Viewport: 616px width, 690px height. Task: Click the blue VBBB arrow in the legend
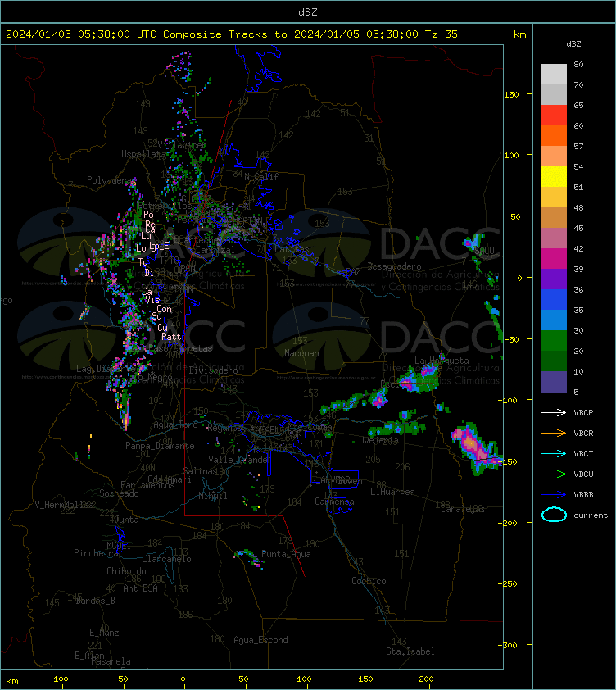554,495
